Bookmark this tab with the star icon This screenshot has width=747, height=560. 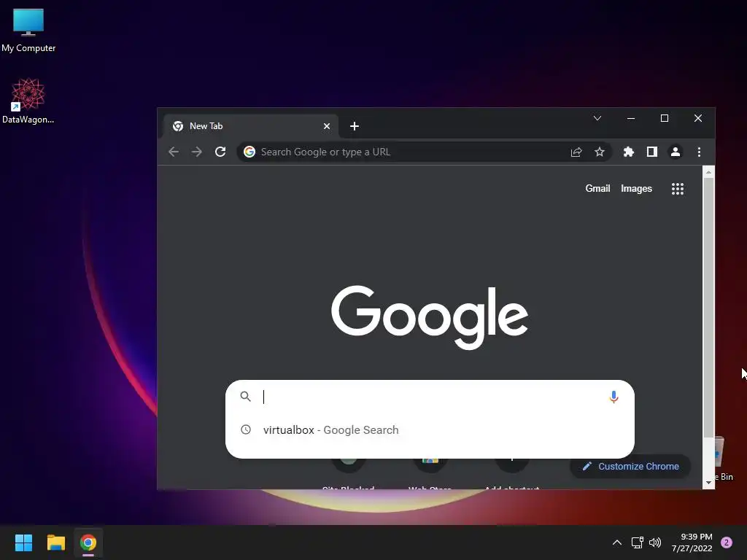600,152
